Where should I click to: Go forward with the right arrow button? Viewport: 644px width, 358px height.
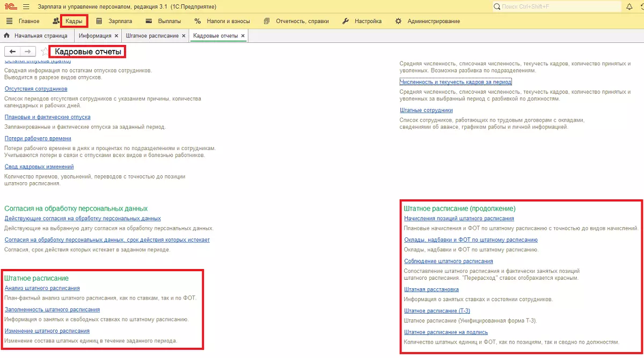pyautogui.click(x=28, y=51)
